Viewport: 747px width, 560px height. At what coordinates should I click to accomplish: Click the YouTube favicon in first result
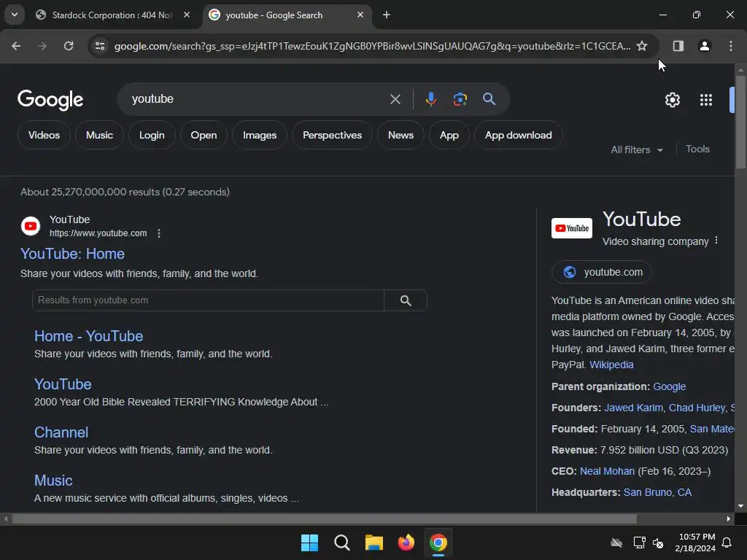[x=31, y=226]
